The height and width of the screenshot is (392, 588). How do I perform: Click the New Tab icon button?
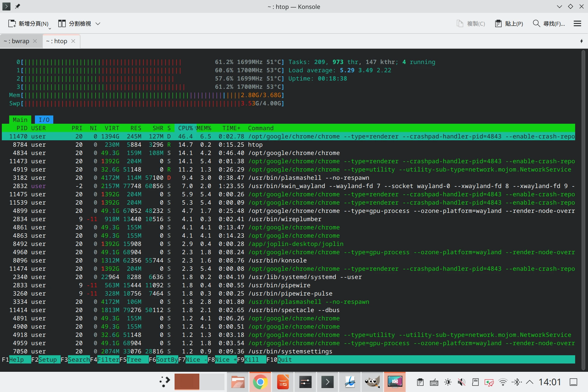tap(12, 24)
